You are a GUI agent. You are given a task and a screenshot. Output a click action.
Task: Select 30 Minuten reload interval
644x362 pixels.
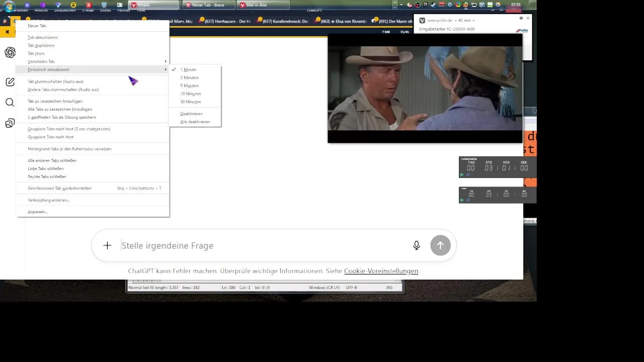(195, 102)
